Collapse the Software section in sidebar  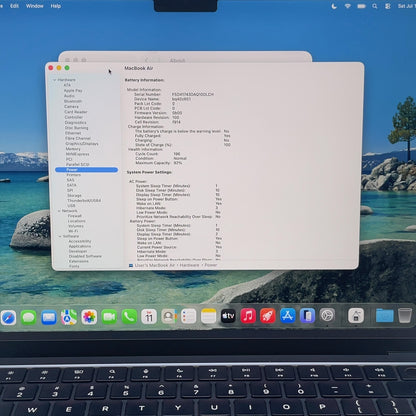pyautogui.click(x=60, y=236)
